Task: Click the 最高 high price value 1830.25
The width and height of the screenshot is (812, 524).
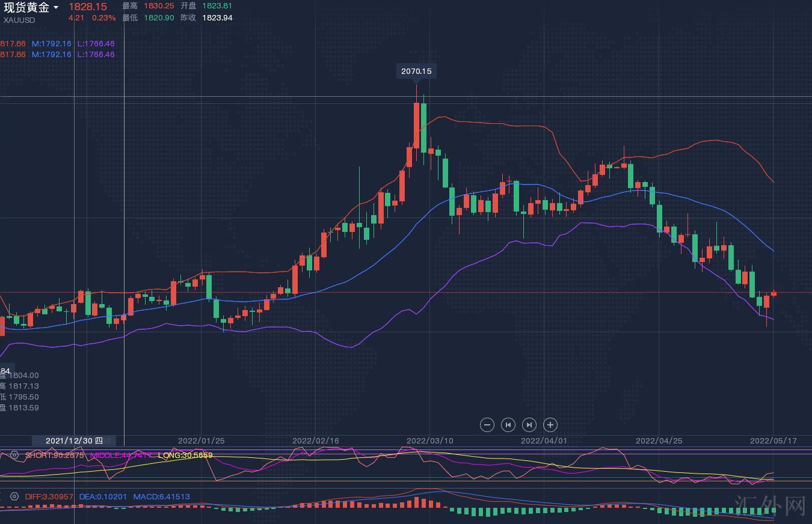Action: tap(158, 5)
